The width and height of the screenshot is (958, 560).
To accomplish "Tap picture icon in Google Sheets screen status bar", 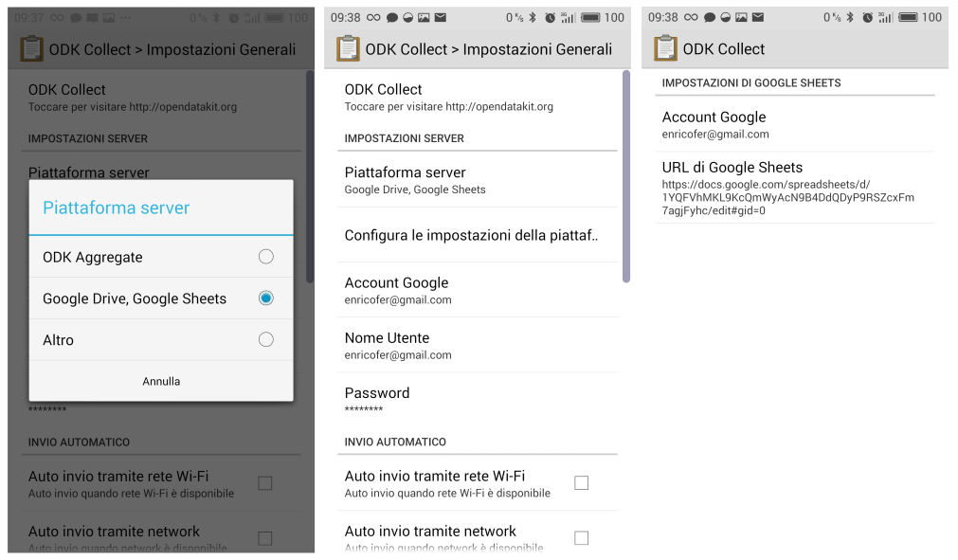I will pos(741,18).
